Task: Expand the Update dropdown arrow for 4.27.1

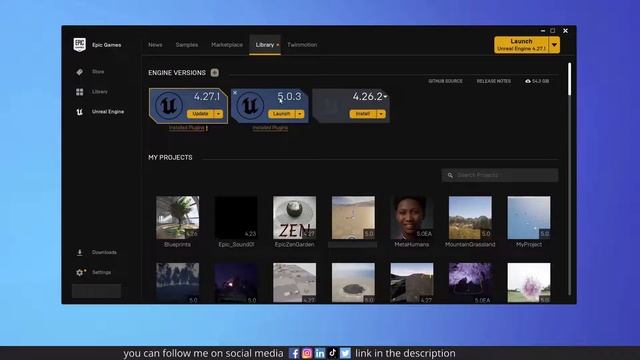Action: [x=218, y=114]
